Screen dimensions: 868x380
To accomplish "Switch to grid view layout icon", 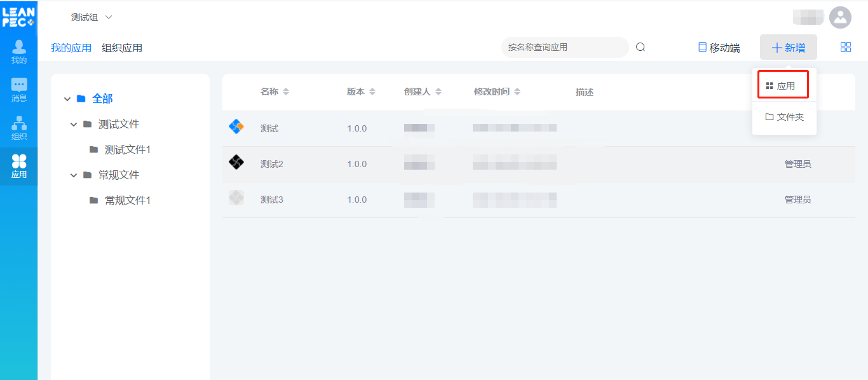I will (x=846, y=47).
